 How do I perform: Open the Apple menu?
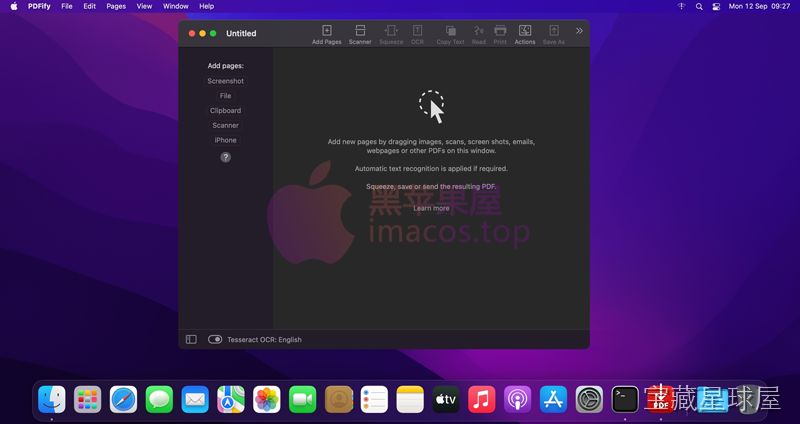pos(14,6)
